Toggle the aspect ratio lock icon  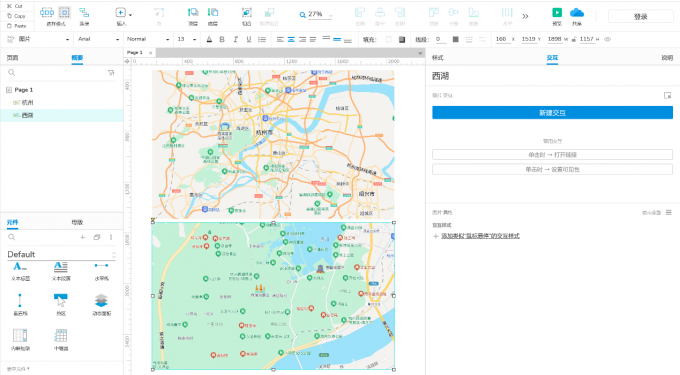(574, 39)
